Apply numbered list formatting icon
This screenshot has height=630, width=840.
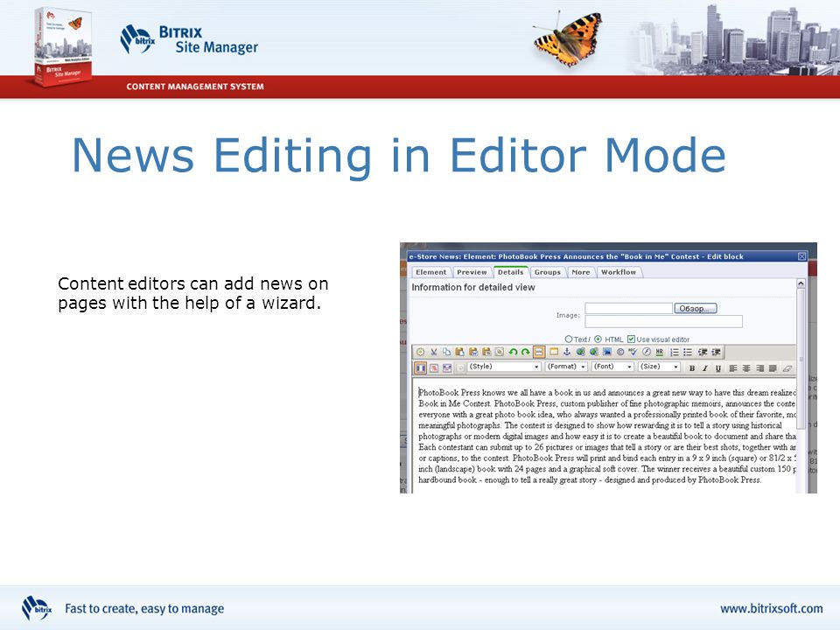(675, 352)
